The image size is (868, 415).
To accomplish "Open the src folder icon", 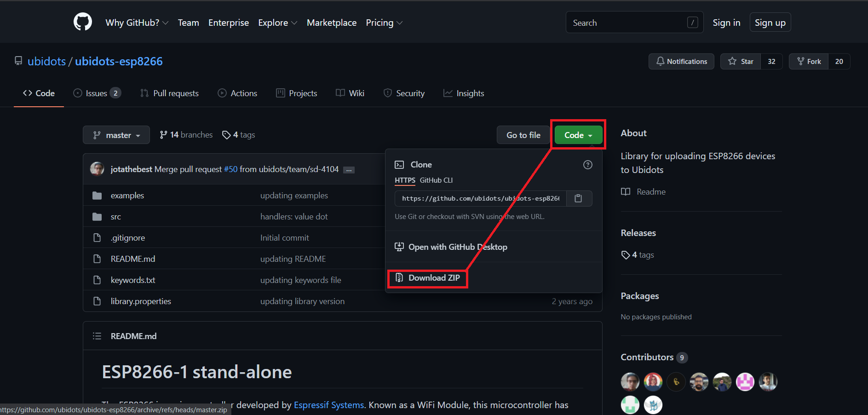I will click(97, 217).
